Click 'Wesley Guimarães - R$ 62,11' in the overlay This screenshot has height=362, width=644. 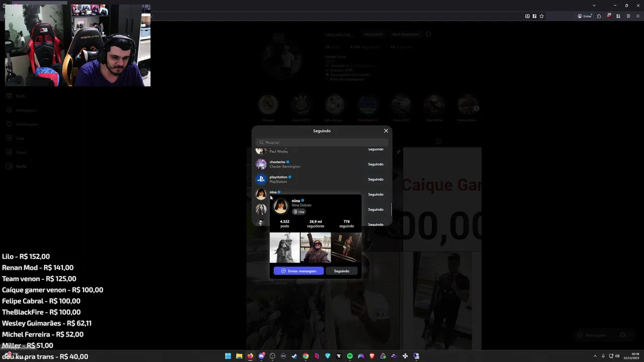pos(47,323)
